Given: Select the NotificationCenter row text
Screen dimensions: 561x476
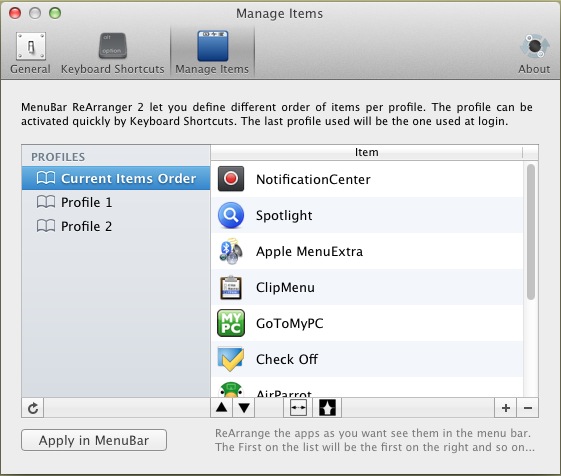Looking at the screenshot, I should 313,179.
